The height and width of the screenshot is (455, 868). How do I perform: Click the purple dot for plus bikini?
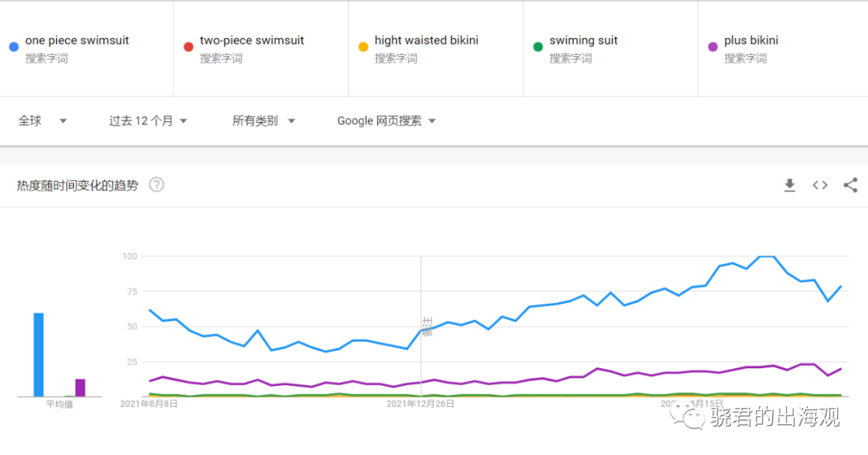713,47
